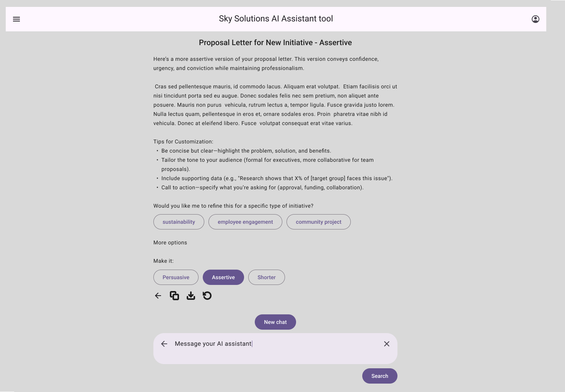565x392 pixels.
Task: Toggle the Assertive tone chip
Action: point(223,277)
